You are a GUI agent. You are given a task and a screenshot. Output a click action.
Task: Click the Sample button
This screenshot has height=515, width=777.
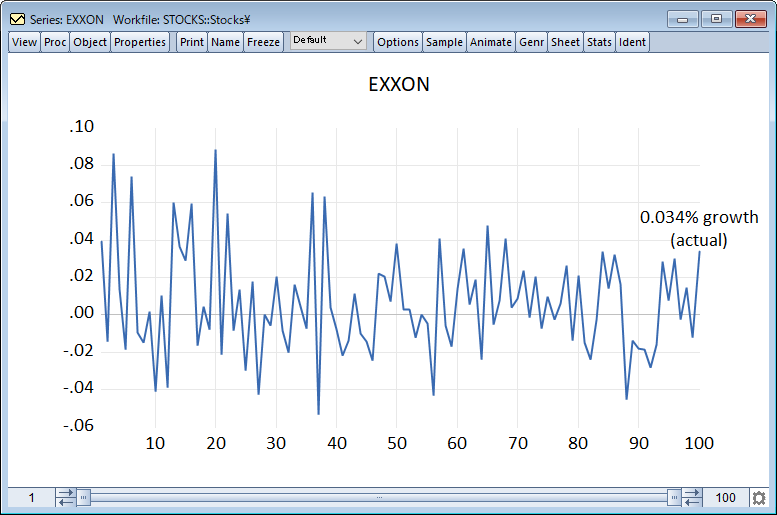tap(444, 42)
